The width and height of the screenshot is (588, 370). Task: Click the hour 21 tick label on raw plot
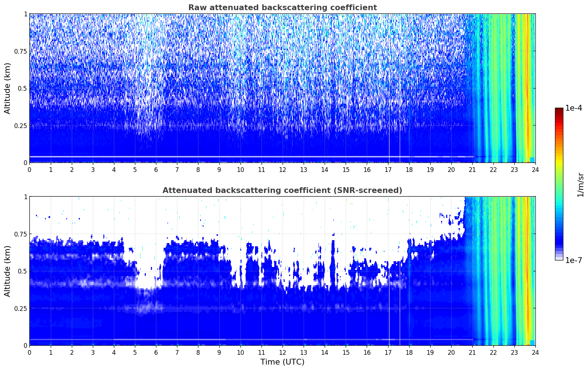point(472,169)
